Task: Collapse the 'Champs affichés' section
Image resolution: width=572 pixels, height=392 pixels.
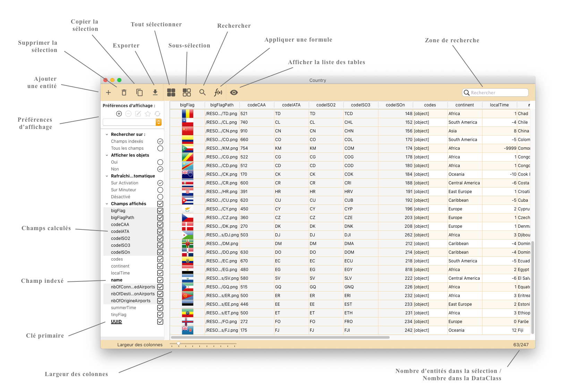Action: 107,204
